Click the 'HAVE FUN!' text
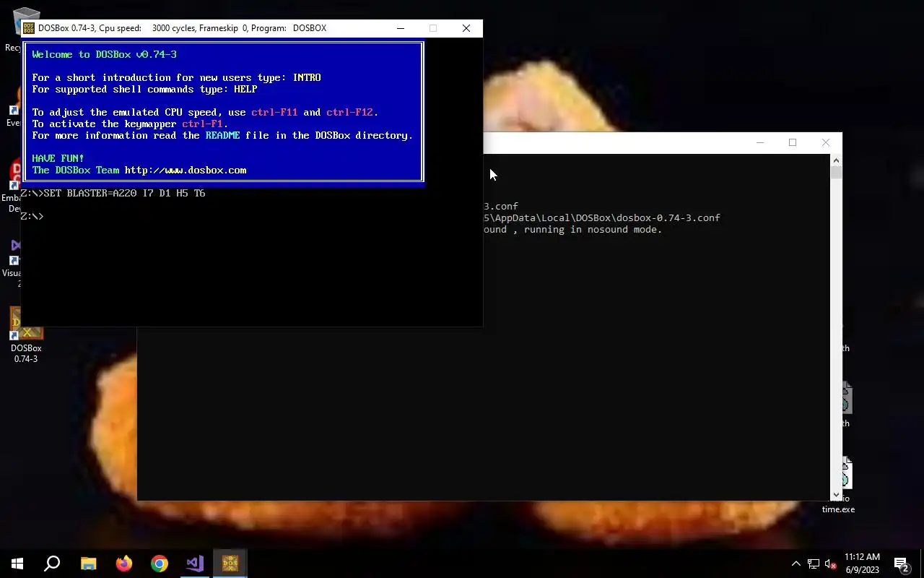The width and height of the screenshot is (924, 578). (x=58, y=159)
